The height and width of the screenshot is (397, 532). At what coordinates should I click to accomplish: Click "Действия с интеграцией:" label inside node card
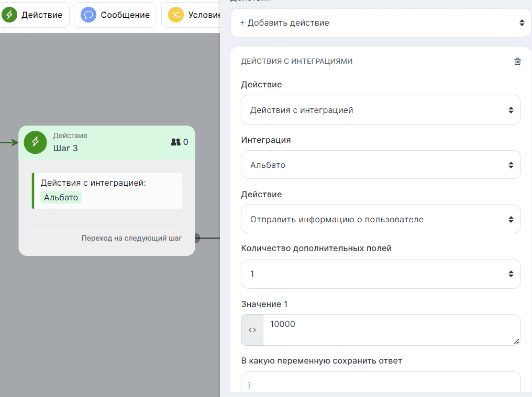[x=93, y=183]
